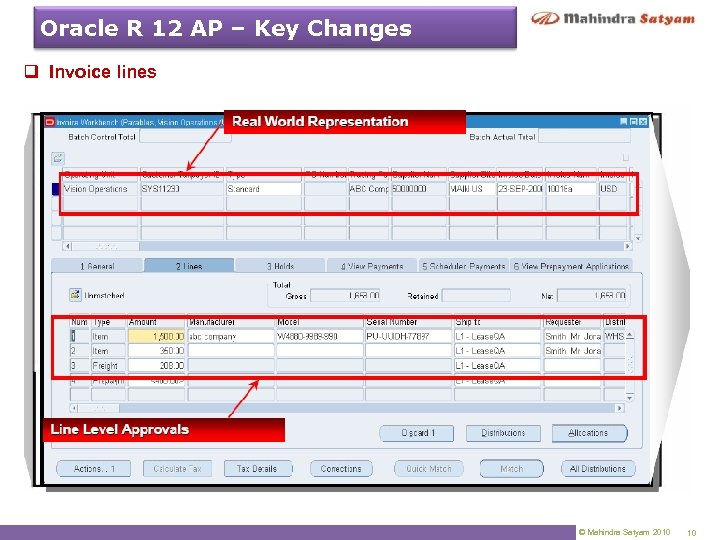This screenshot has height=540, width=720.
Task: Click the All Distributions button
Action: pyautogui.click(x=598, y=469)
